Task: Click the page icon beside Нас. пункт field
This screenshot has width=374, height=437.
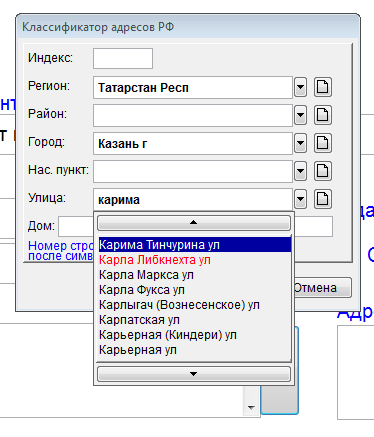Action: (322, 171)
